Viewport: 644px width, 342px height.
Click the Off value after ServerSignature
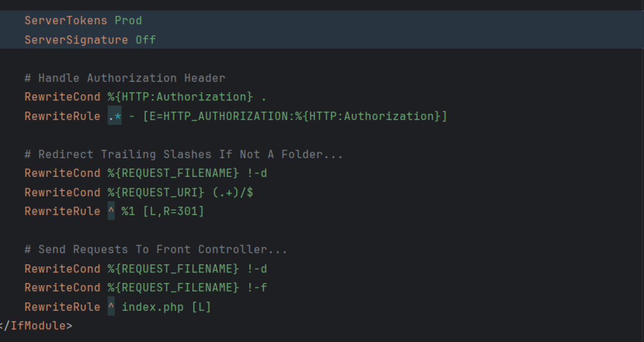(145, 40)
